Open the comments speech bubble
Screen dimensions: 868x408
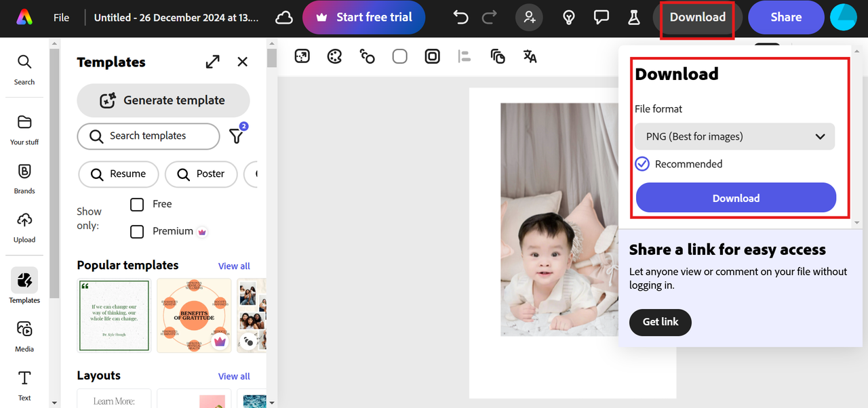pyautogui.click(x=601, y=18)
